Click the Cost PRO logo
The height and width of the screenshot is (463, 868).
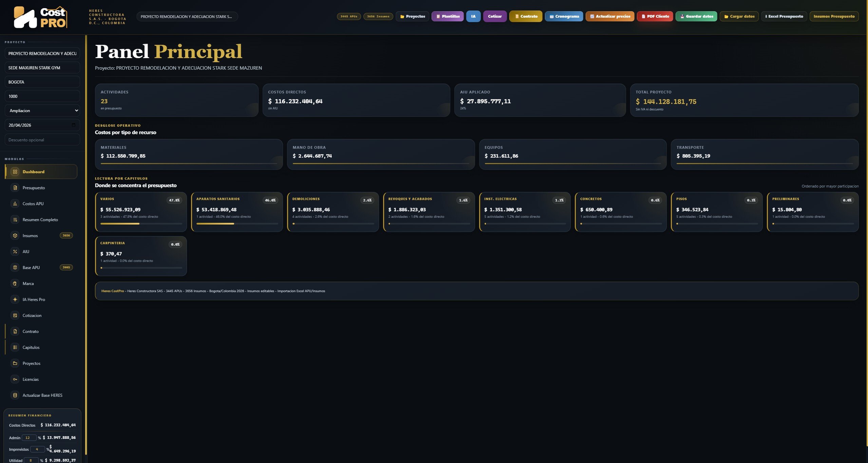point(40,17)
